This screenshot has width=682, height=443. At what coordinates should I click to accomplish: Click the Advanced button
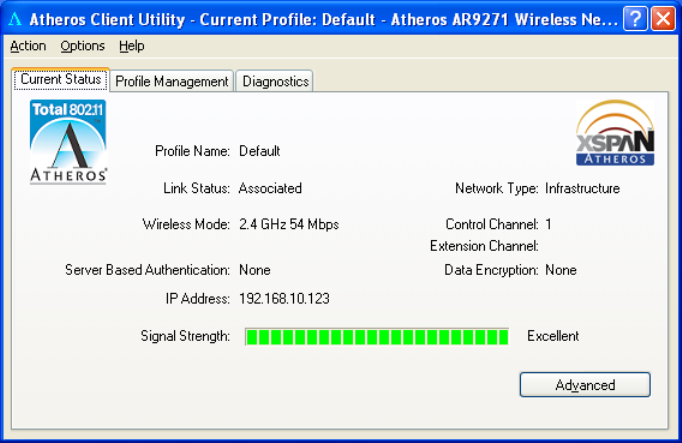(585, 385)
